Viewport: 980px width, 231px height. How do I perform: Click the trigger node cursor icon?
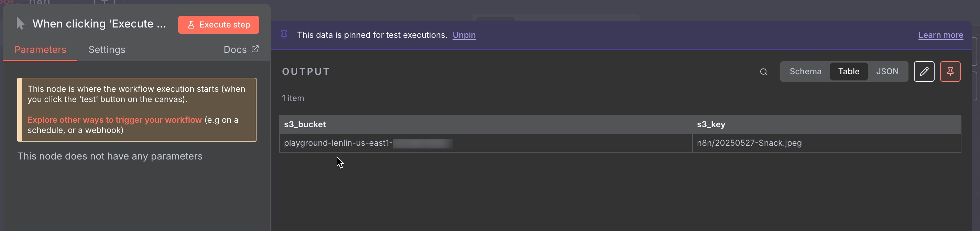(21, 24)
